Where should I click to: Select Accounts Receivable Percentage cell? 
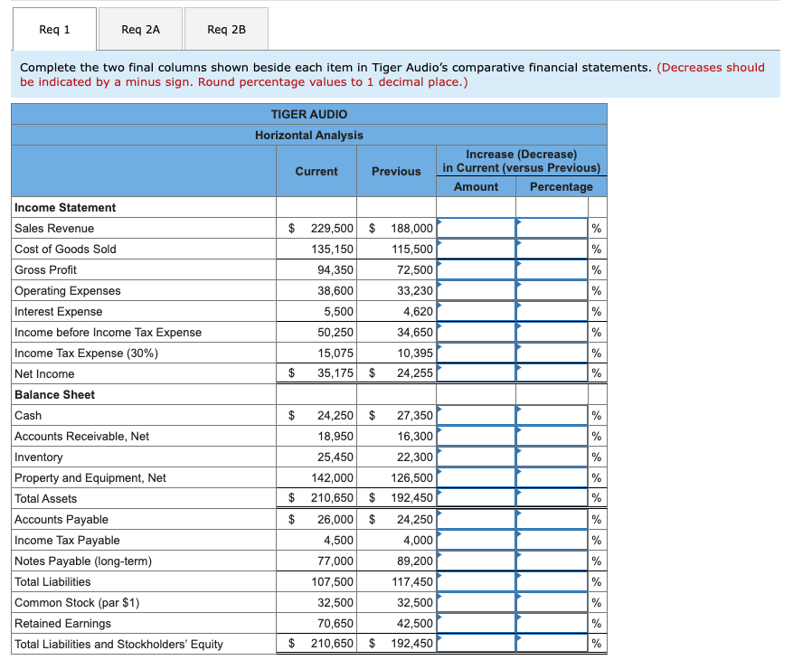tap(552, 436)
